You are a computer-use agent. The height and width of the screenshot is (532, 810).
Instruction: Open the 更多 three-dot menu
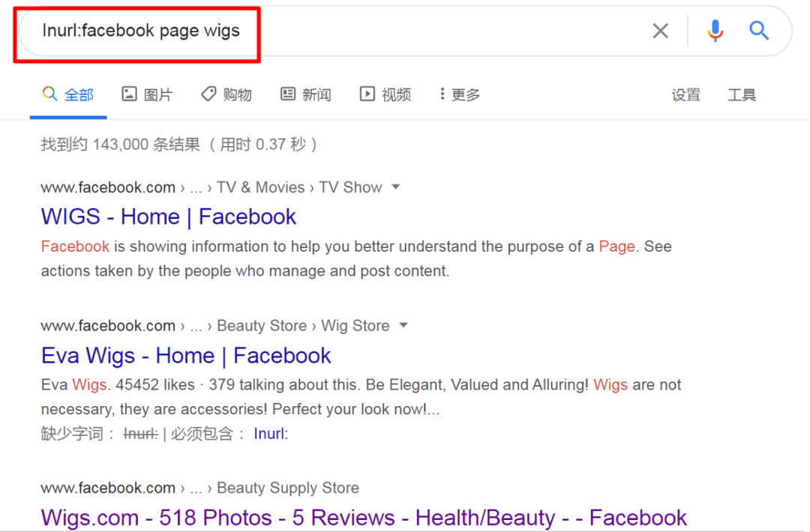pos(442,94)
